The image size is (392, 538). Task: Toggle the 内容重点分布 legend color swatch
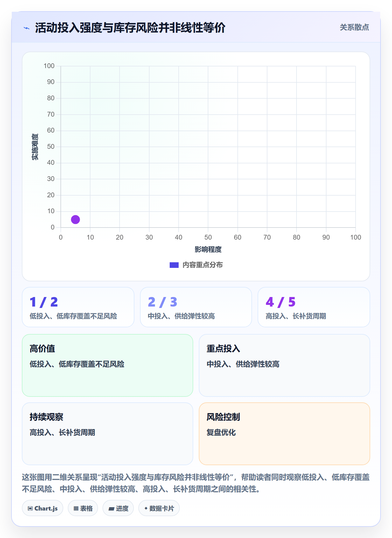(x=174, y=265)
